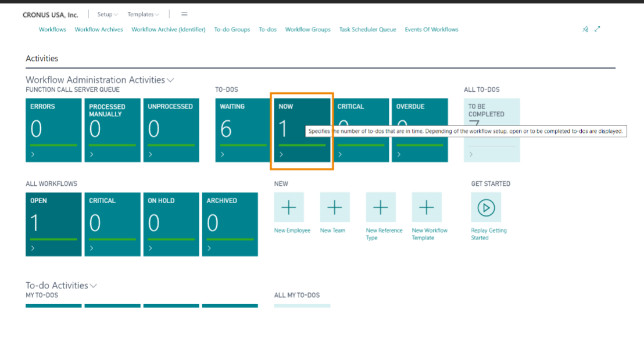
Task: Open the Workflow Archives menu item
Action: coord(99,30)
